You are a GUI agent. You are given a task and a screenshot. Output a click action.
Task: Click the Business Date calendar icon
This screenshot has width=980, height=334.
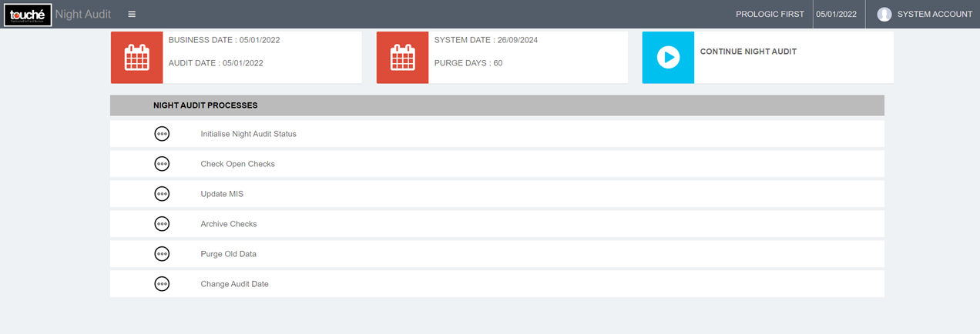(137, 58)
